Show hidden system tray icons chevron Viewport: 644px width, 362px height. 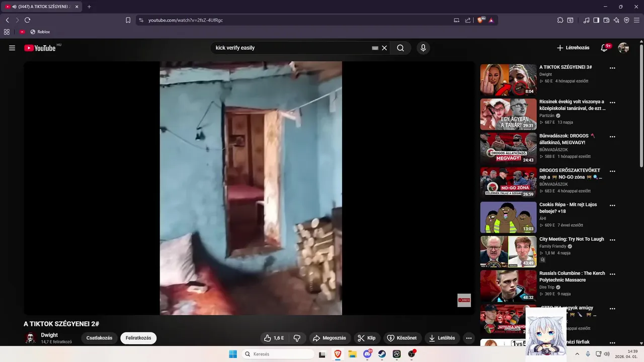click(577, 354)
